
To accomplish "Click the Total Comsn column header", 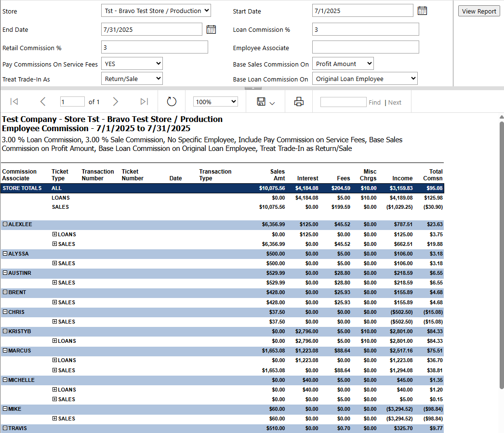I will 433,175.
